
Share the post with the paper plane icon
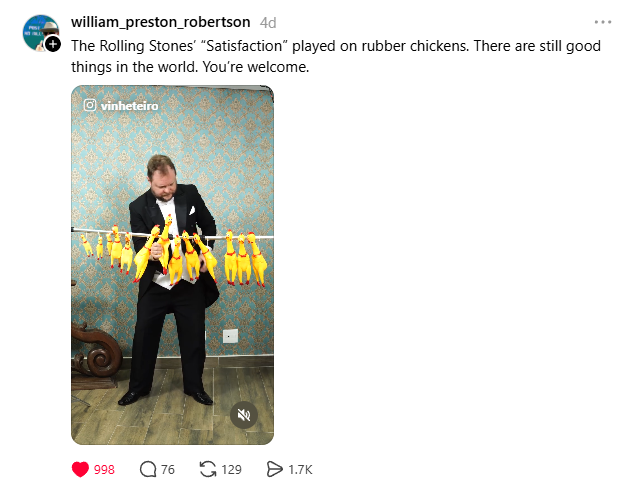(274, 469)
